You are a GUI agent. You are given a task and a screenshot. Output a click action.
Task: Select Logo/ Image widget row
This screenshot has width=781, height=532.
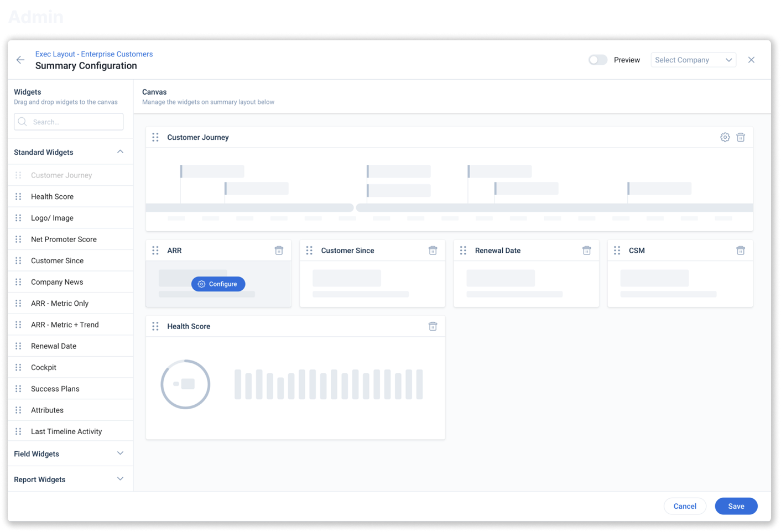[70, 218]
